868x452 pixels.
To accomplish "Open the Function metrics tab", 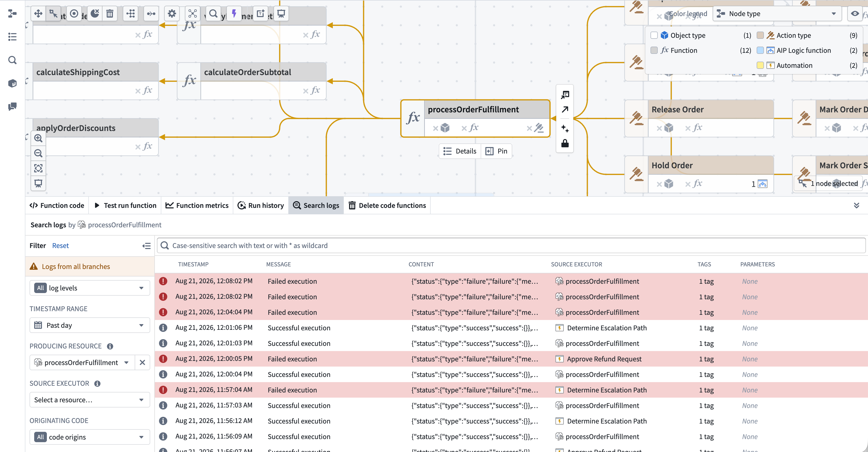I will pyautogui.click(x=197, y=206).
